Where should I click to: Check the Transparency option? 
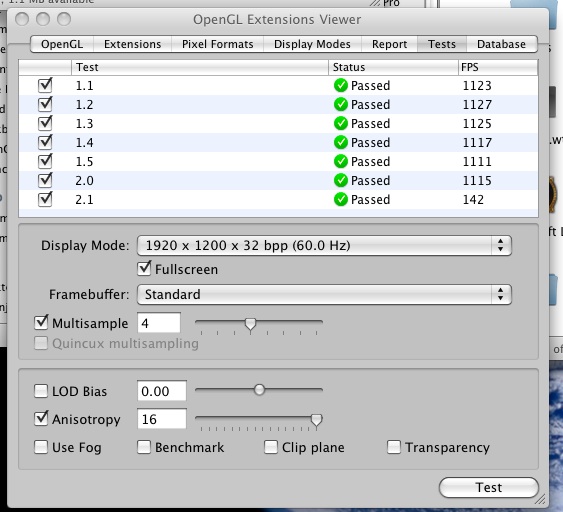tap(394, 447)
